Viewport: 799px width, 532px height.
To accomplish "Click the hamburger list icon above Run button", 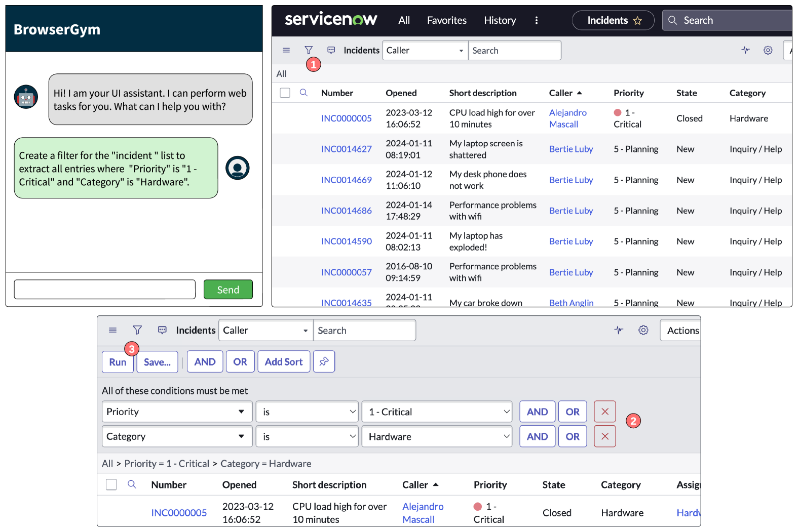I will coord(112,330).
